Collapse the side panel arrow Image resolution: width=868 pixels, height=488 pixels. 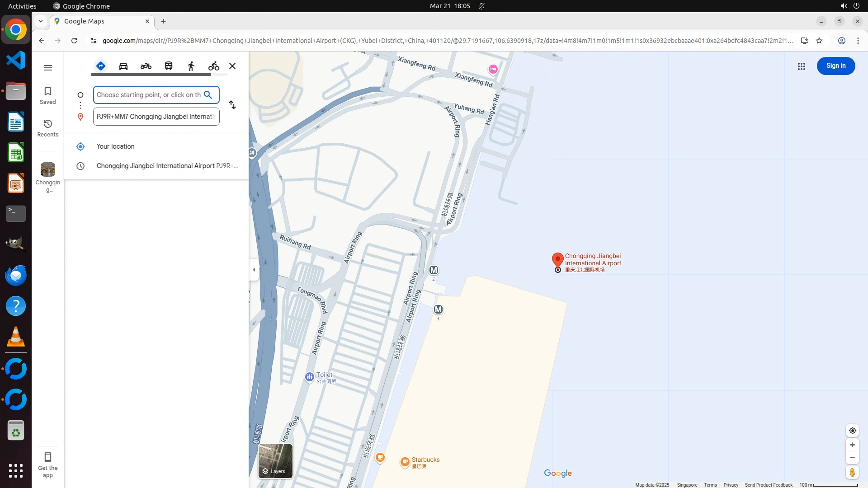click(x=254, y=270)
